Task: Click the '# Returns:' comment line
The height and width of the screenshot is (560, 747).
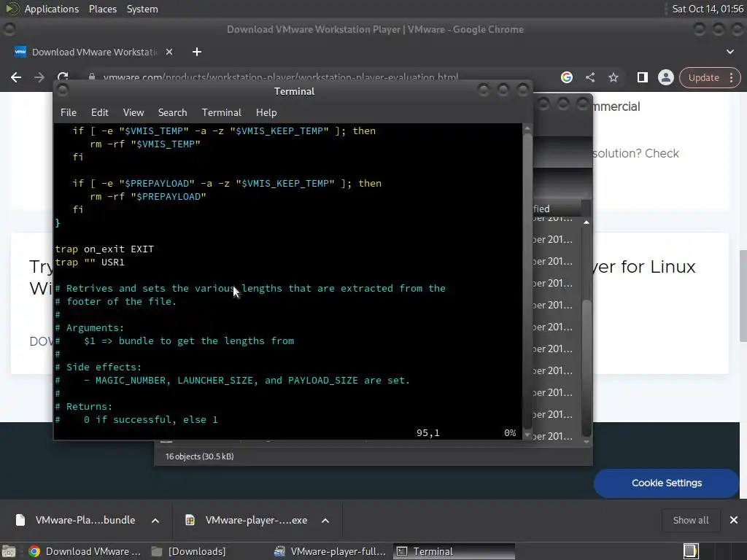Action: point(84,407)
